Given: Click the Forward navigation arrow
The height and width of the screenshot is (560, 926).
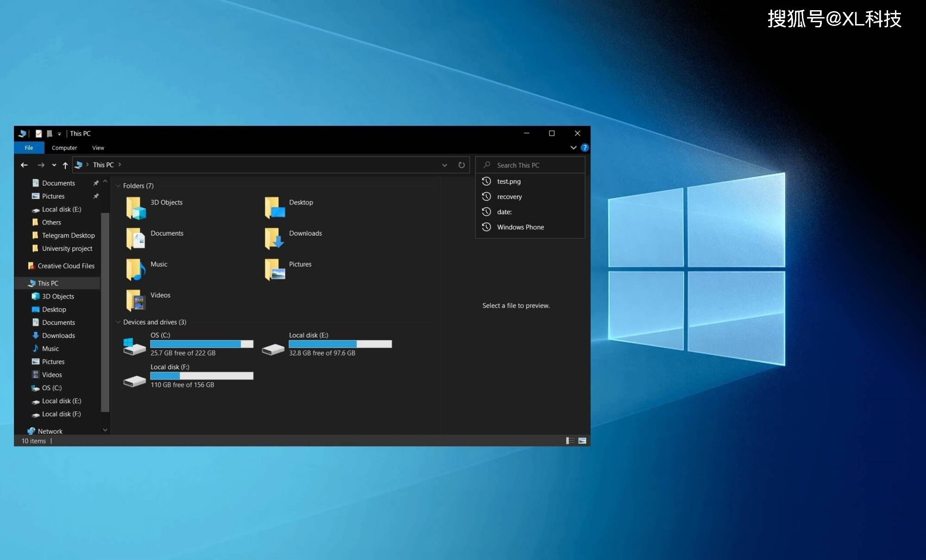Looking at the screenshot, I should coord(41,165).
